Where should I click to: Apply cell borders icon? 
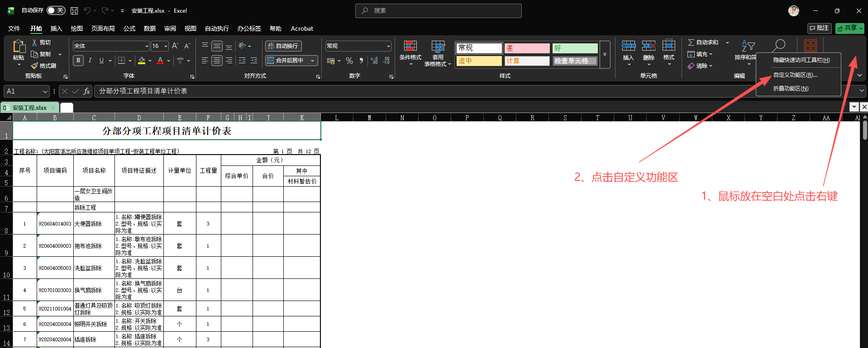[x=121, y=60]
